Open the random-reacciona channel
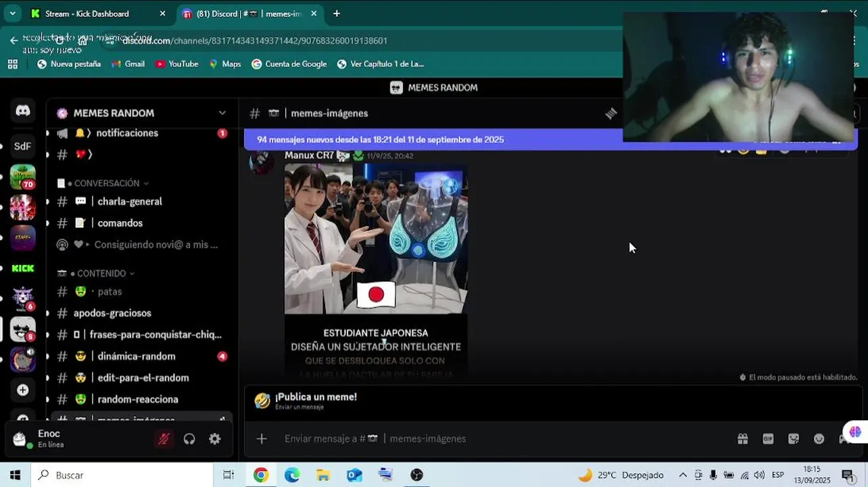Viewport: 868px width, 487px height. [140, 400]
